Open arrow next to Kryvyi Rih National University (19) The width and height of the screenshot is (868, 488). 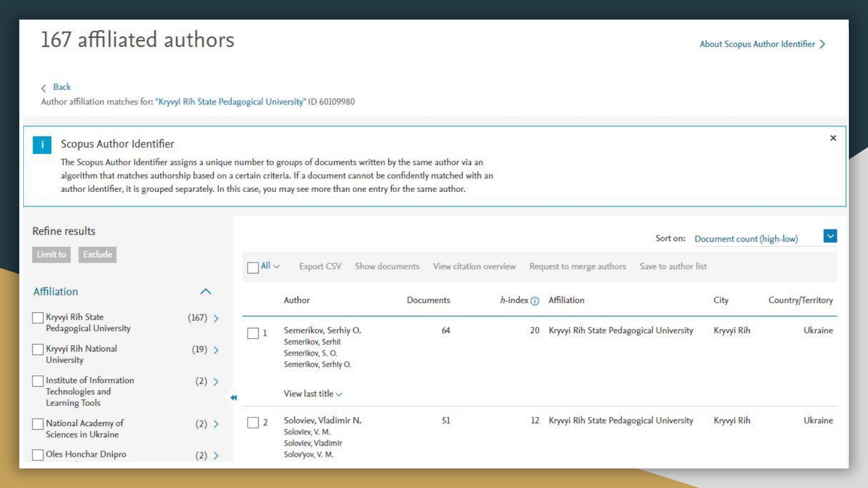216,350
